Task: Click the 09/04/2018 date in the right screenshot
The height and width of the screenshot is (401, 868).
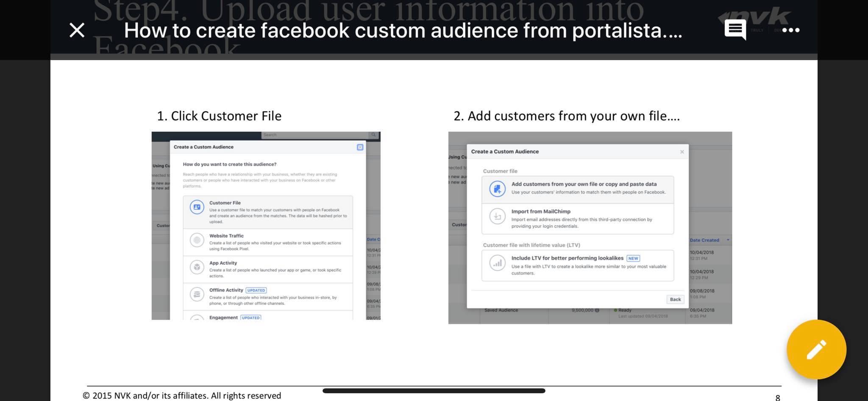Action: pyautogui.click(x=702, y=310)
